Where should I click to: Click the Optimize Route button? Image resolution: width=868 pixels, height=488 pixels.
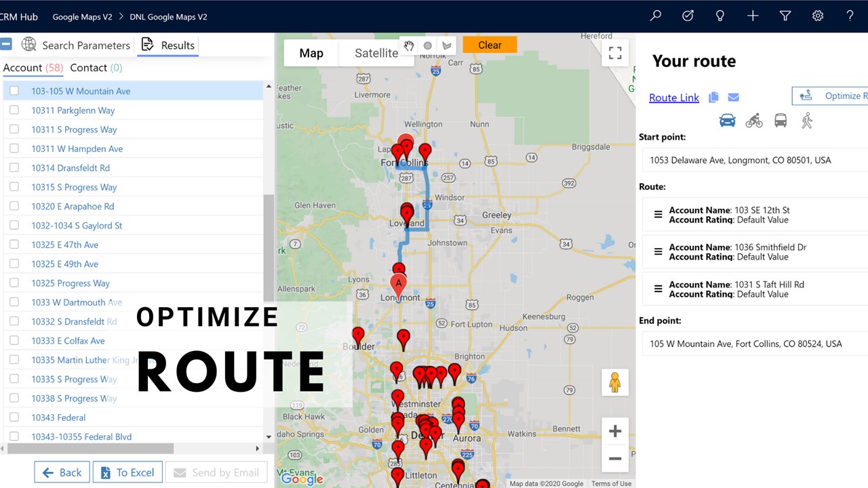click(830, 96)
